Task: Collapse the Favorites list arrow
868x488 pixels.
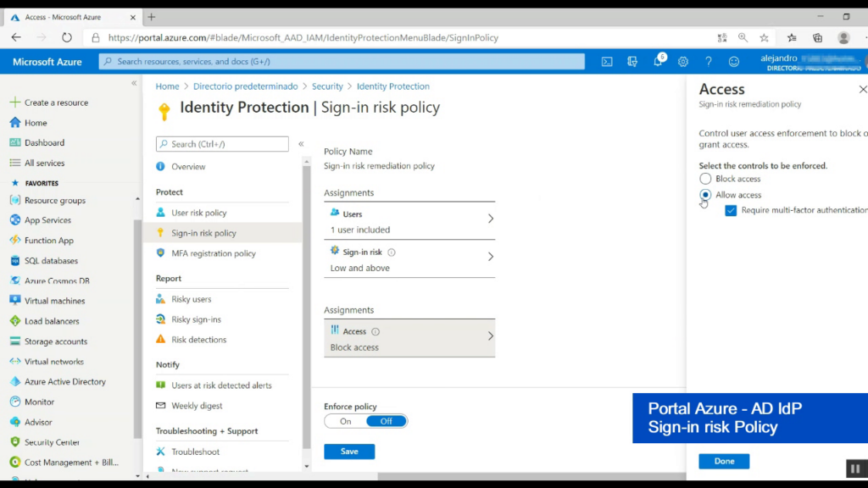Action: point(137,199)
